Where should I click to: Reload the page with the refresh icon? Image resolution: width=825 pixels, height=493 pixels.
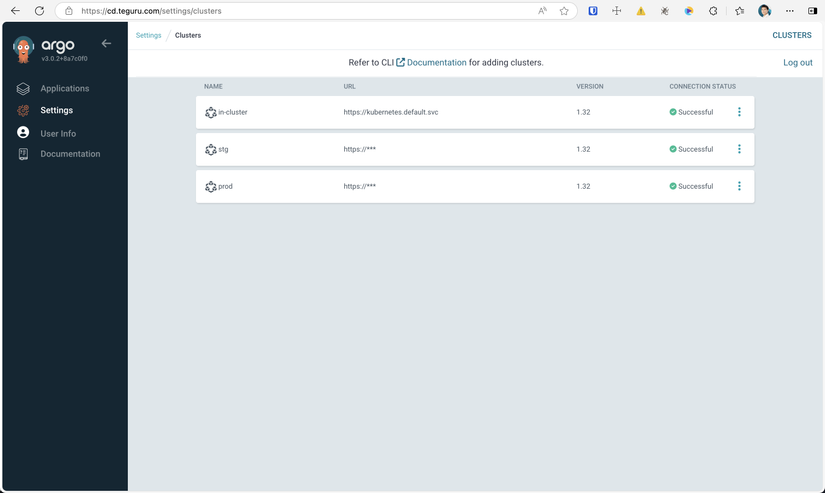(x=39, y=11)
